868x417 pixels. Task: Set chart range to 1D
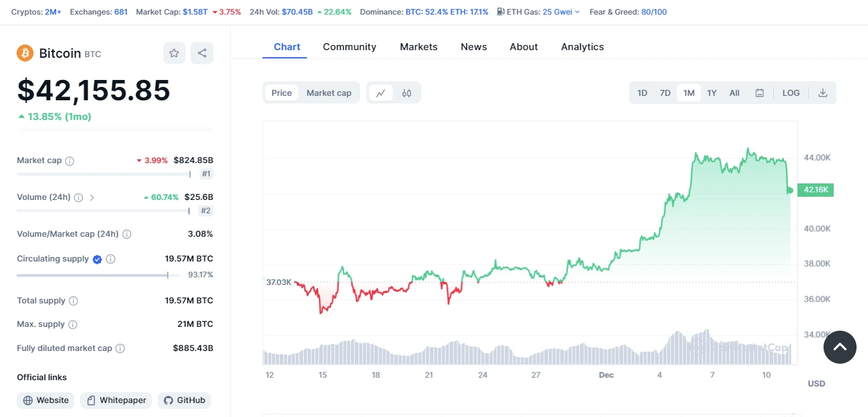[x=642, y=93]
